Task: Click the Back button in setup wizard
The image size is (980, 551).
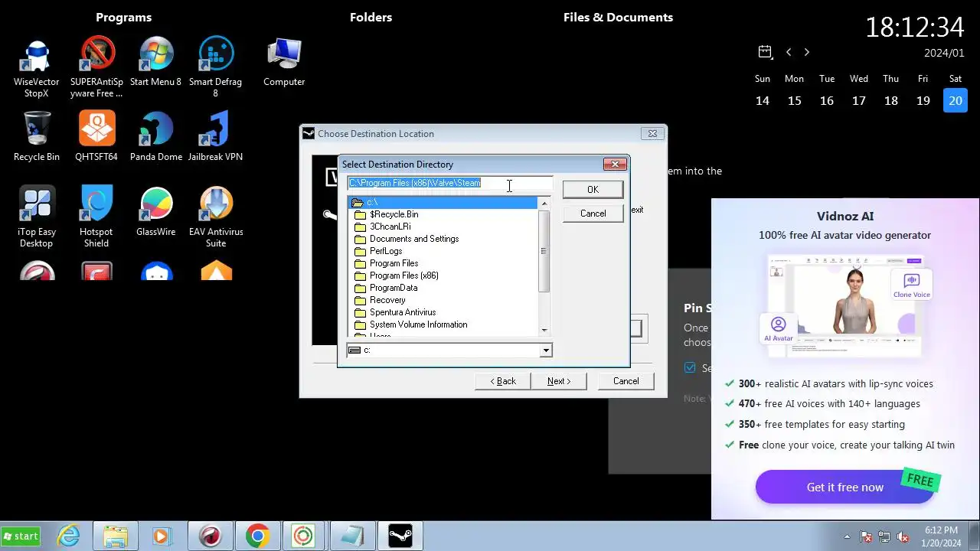Action: coord(502,380)
